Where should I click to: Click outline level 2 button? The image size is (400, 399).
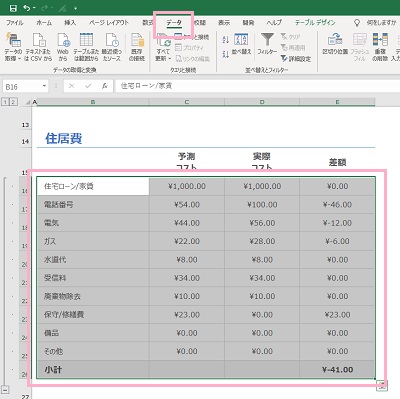point(13,102)
